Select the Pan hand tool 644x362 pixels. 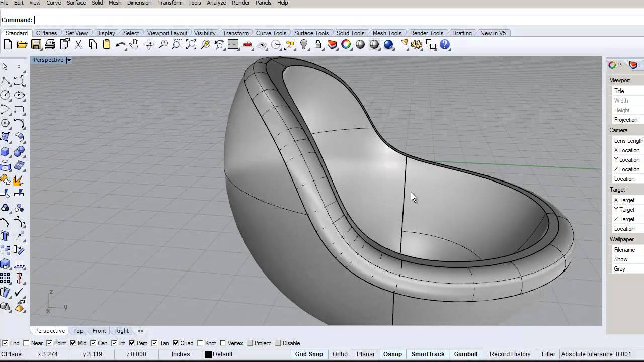134,45
